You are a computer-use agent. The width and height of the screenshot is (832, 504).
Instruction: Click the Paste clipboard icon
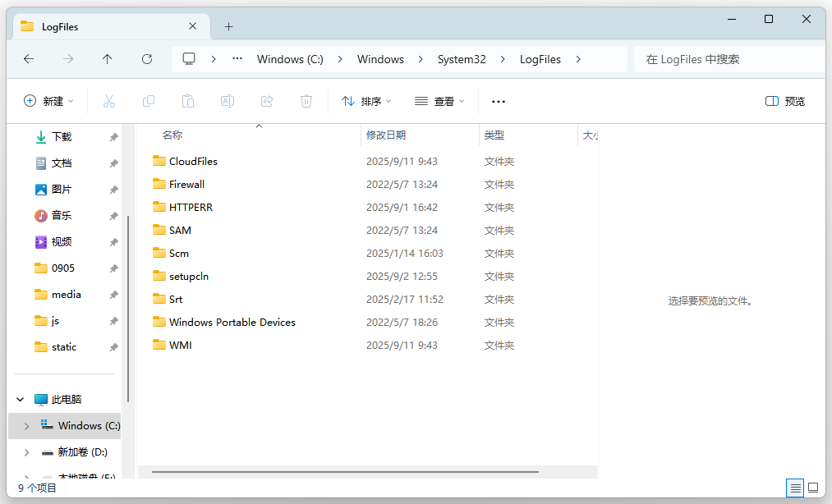tap(188, 101)
